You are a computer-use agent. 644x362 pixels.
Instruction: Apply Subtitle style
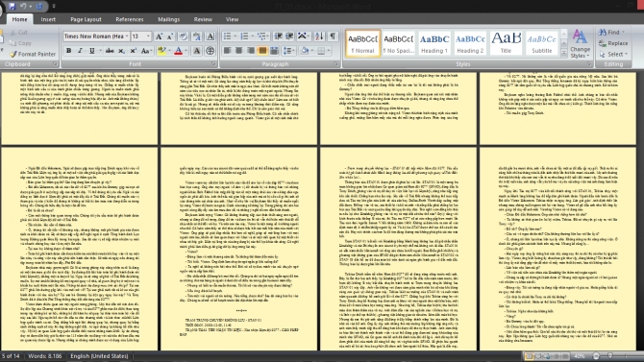[x=542, y=43]
